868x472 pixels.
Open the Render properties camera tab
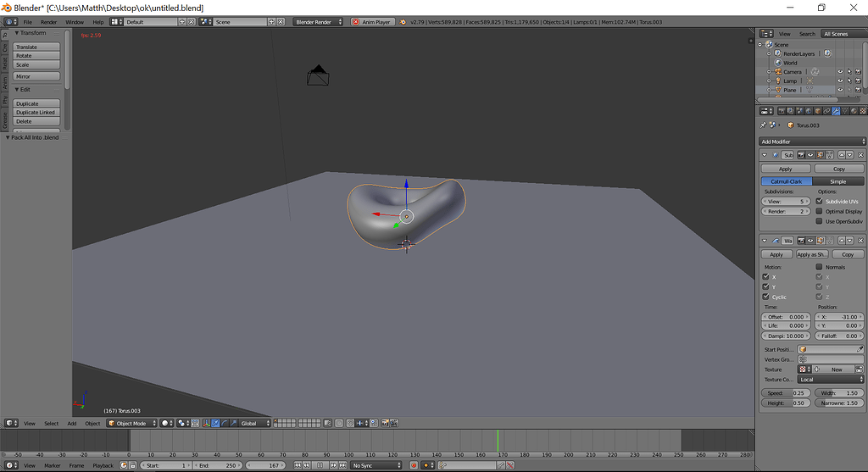[782, 111]
